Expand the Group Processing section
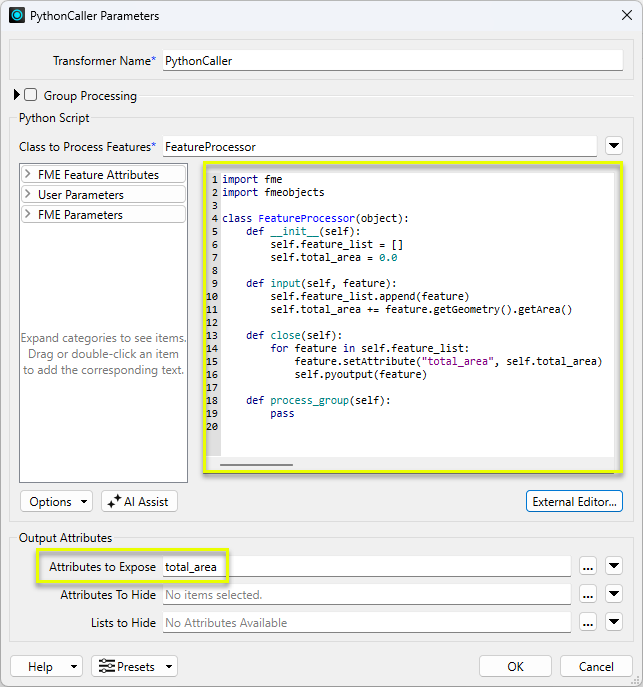 click(x=16, y=96)
